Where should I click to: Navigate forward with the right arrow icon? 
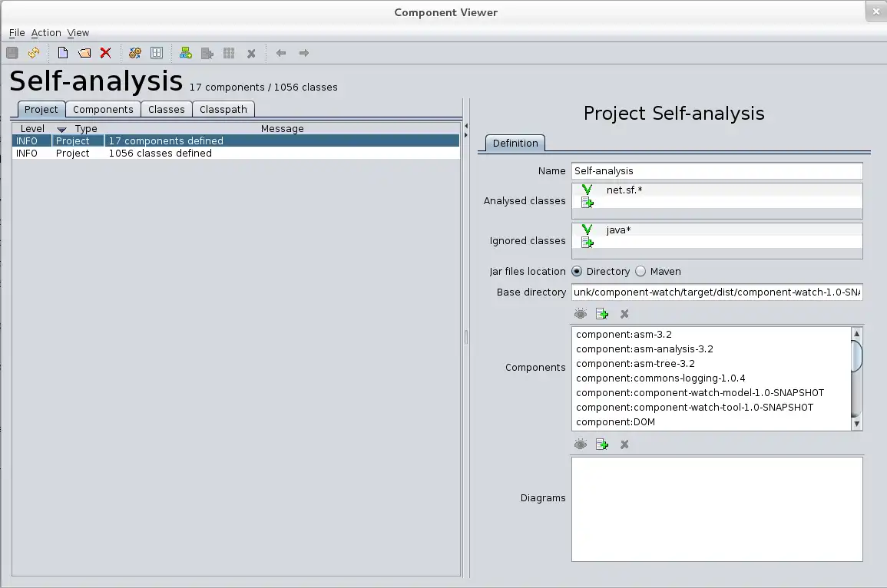[x=304, y=53]
